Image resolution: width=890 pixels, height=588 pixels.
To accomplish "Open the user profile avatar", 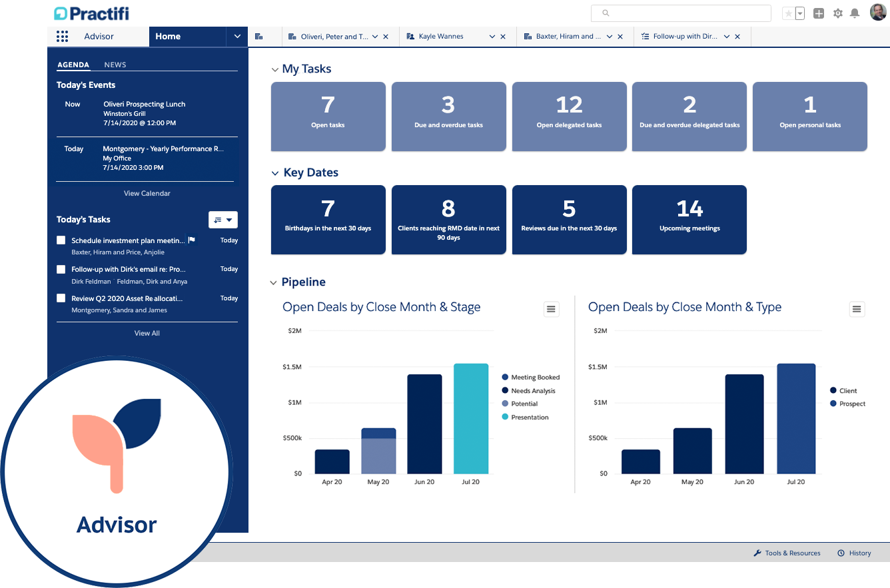I will click(x=876, y=11).
